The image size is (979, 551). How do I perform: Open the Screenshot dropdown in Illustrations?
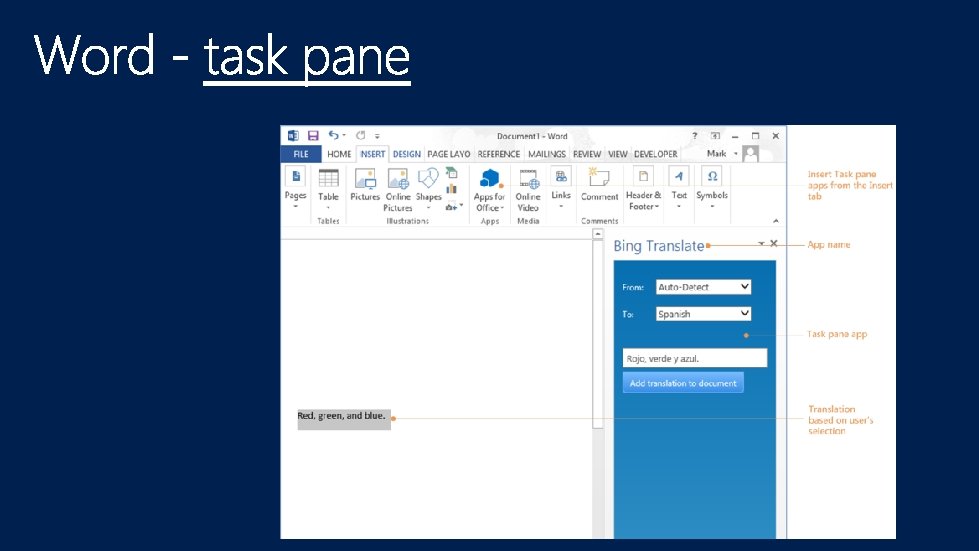point(454,206)
